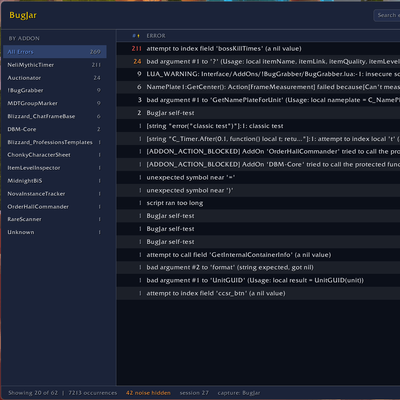Filter by MDTGroupMarker addon
Screen dimensions: 400x400
(55, 103)
